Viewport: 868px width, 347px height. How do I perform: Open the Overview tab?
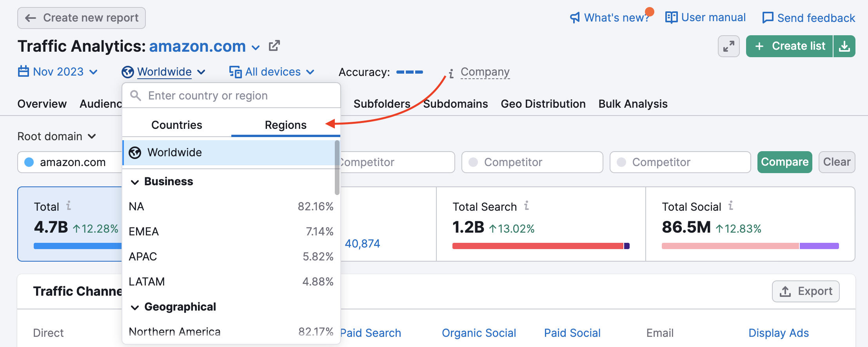click(x=42, y=104)
